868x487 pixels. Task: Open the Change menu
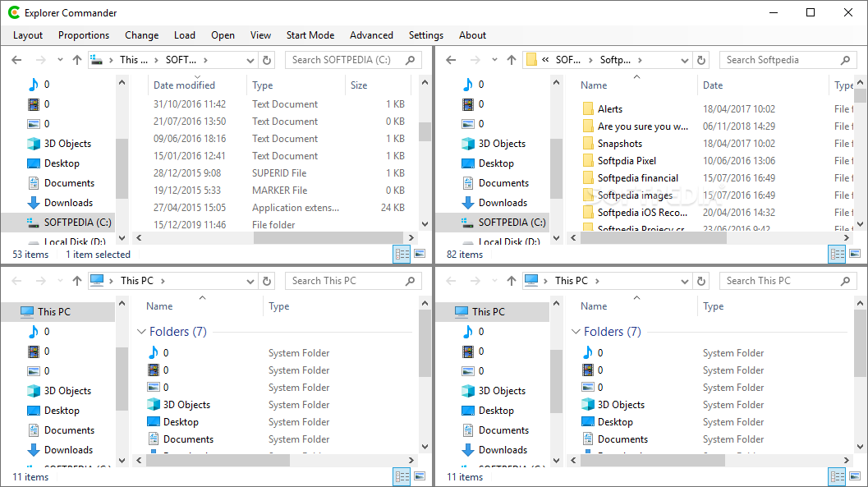coord(142,34)
